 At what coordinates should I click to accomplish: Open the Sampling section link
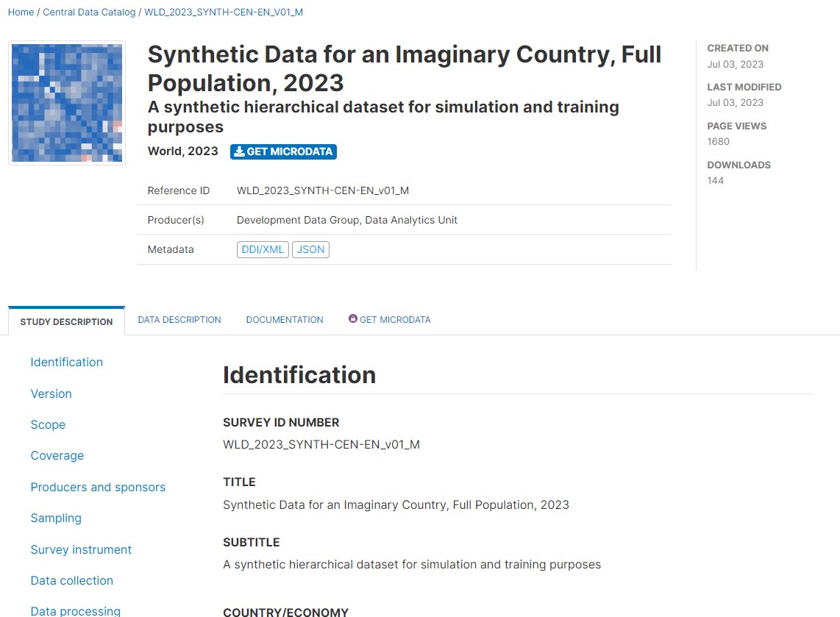pos(56,518)
